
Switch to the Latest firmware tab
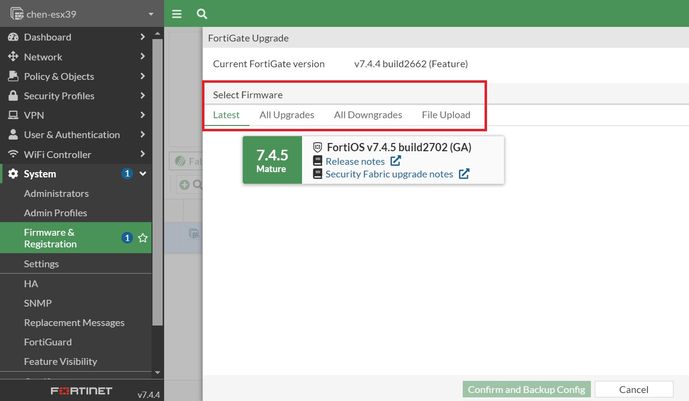tap(226, 115)
